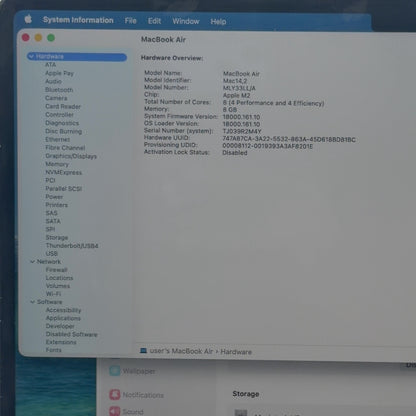Screen dimensions: 416x416
Task: Select Storage in the sidebar
Action: pos(57,237)
